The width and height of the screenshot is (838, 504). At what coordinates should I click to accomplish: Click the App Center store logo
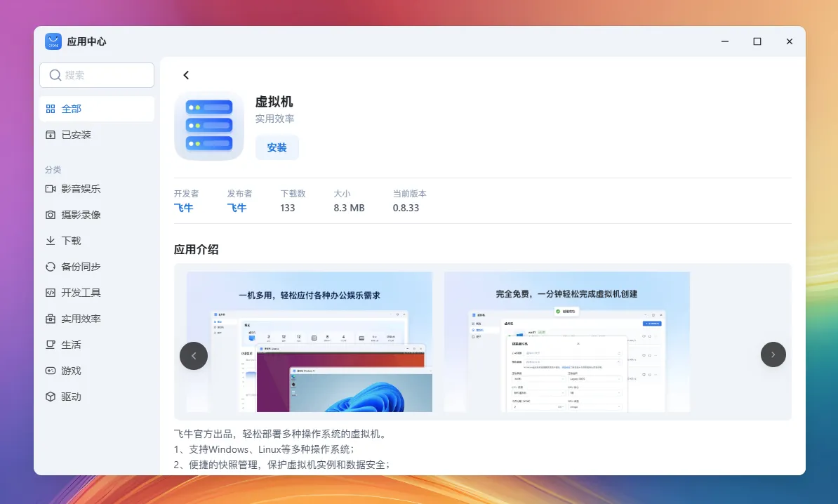[x=53, y=41]
